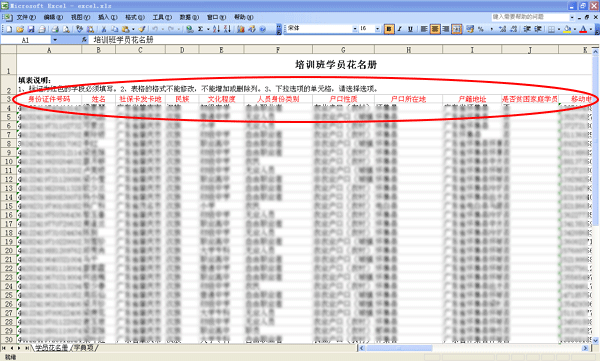Expand the font name 宋体 dropdown
Image resolution: width=600 pixels, height=361 pixels.
355,29
